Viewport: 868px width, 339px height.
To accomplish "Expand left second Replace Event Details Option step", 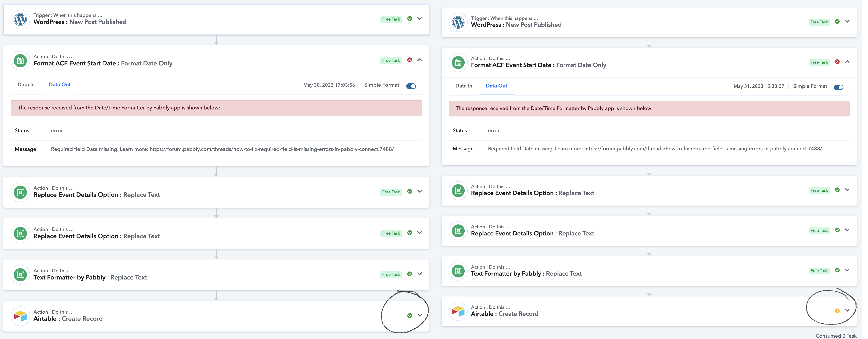I will click(x=420, y=233).
